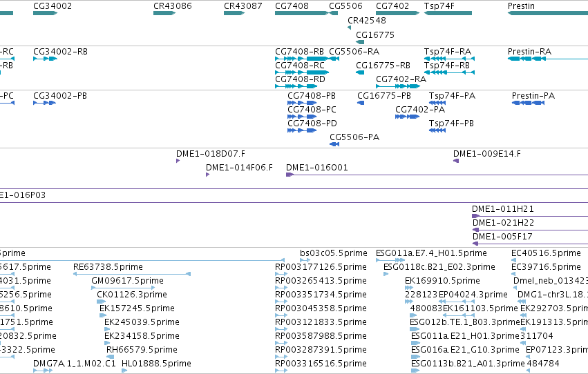Pick protein label Tsp74F-PA
The height and width of the screenshot is (374, 588).
tap(453, 96)
